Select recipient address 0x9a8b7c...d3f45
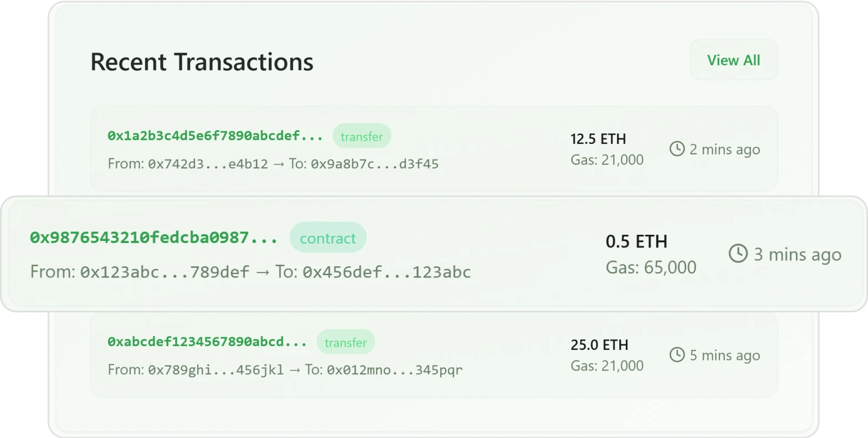 (374, 164)
